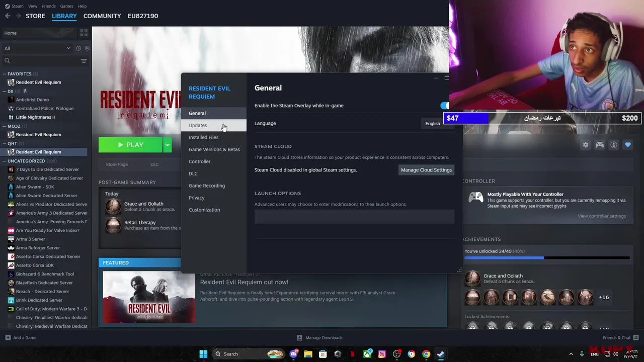Open the All library filter dropdown
The height and width of the screenshot is (362, 644).
point(37,48)
